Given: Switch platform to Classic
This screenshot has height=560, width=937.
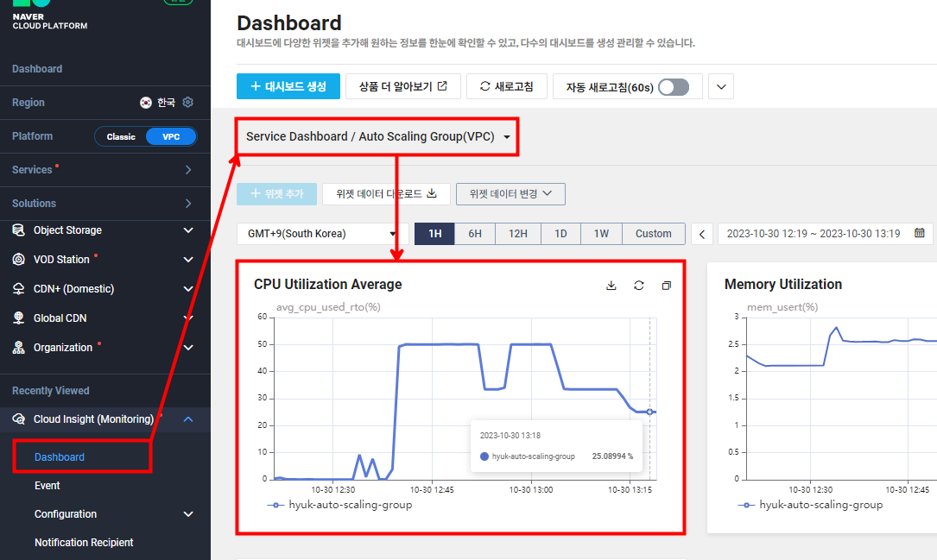Looking at the screenshot, I should [121, 136].
